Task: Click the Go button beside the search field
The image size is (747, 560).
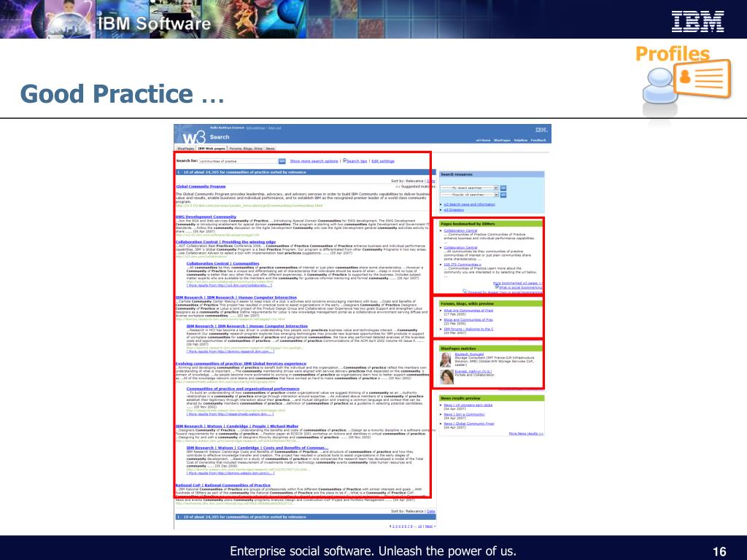Action: [x=282, y=161]
